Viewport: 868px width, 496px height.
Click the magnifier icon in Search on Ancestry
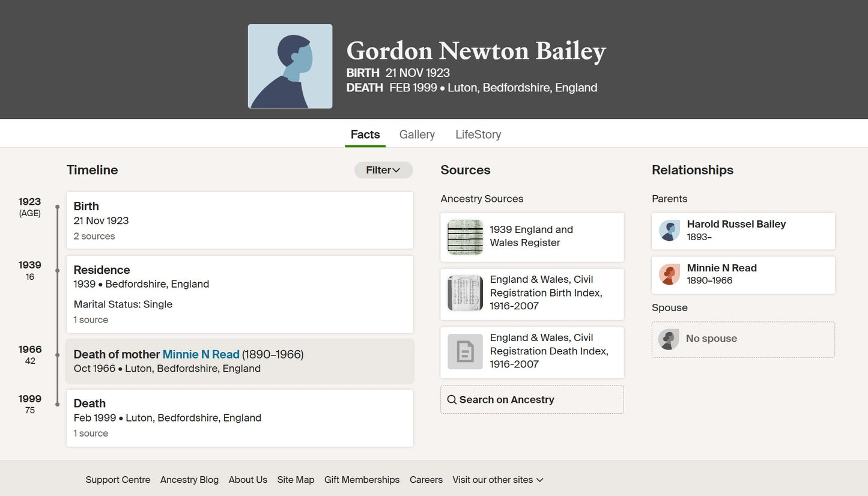(452, 400)
